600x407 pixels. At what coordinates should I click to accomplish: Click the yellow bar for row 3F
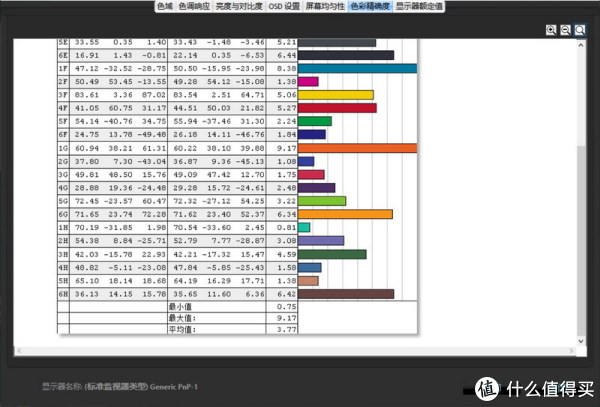click(336, 95)
